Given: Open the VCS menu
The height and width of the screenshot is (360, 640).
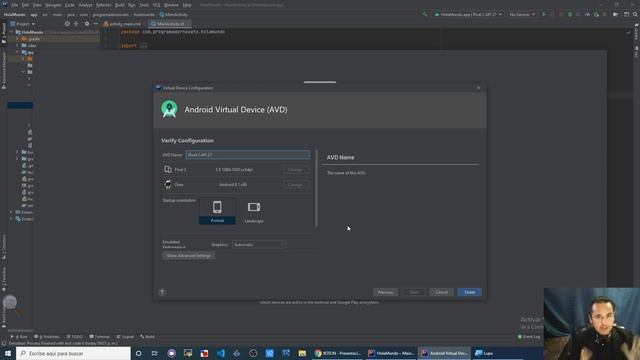Looking at the screenshot, I should 156,5.
